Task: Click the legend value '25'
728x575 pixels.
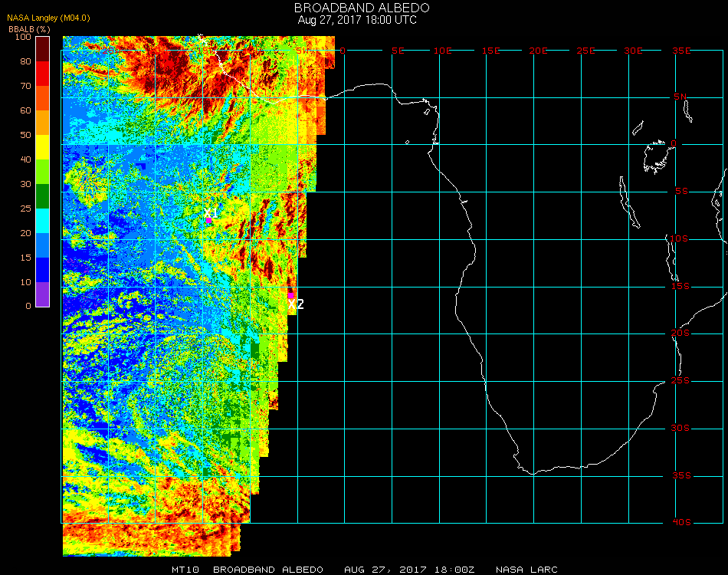Action: [x=25, y=209]
